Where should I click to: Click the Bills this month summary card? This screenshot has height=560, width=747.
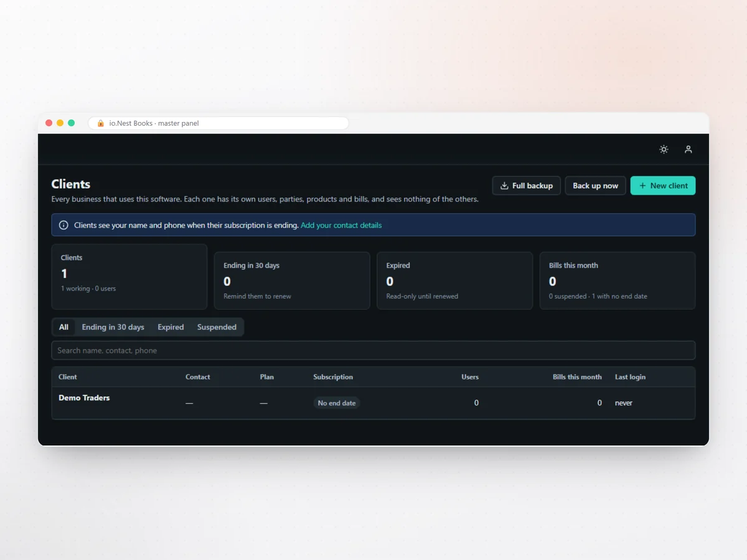[x=618, y=281]
